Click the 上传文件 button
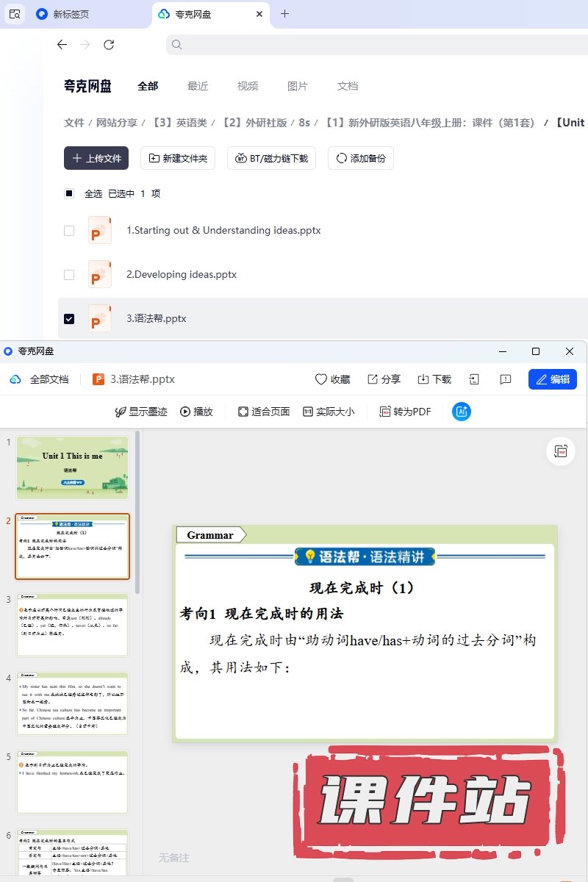588x882 pixels. point(96,158)
